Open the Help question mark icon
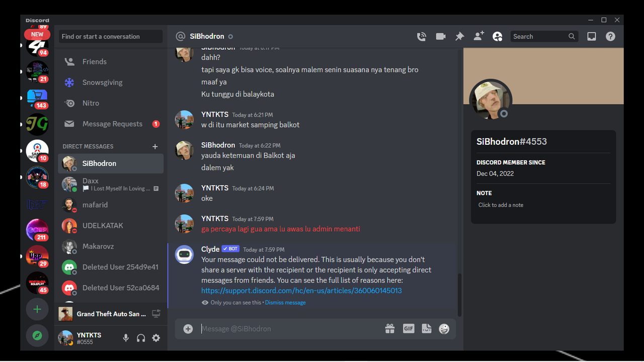644x362 pixels. click(610, 36)
